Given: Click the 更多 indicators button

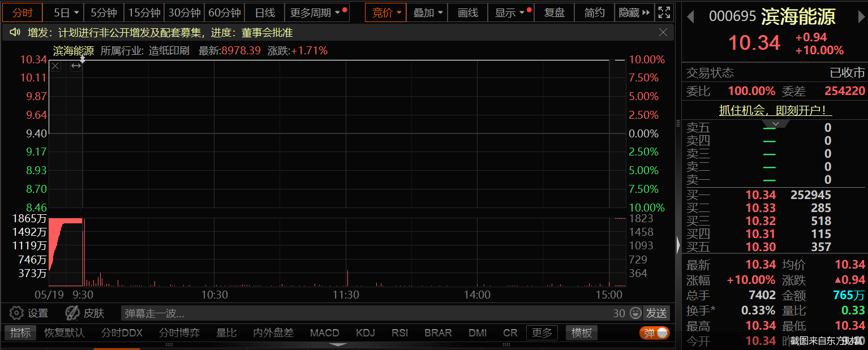Looking at the screenshot, I should pos(542,333).
